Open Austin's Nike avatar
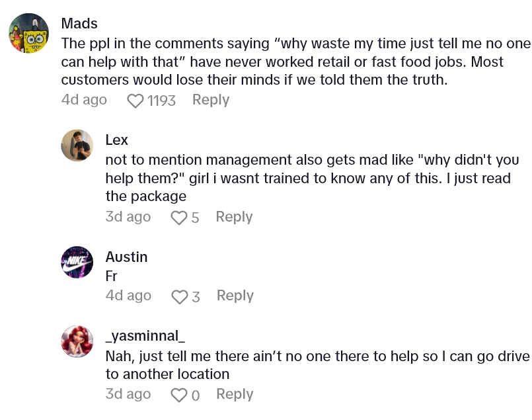This screenshot has width=532, height=420. pos(77,262)
